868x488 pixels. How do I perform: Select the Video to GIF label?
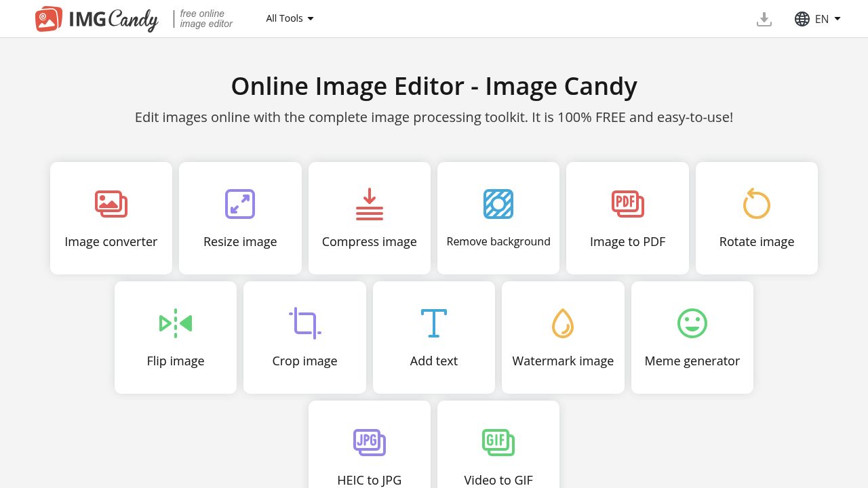pos(498,480)
